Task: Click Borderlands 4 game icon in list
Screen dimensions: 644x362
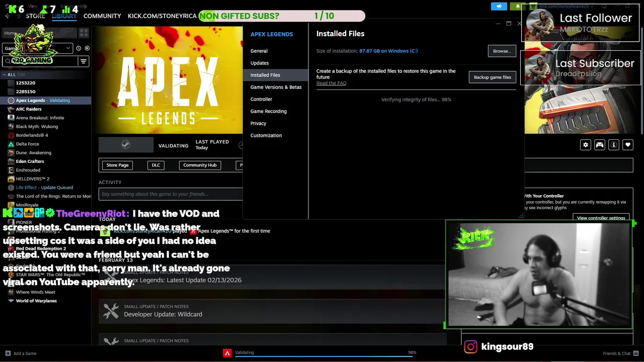Action: tap(11, 135)
